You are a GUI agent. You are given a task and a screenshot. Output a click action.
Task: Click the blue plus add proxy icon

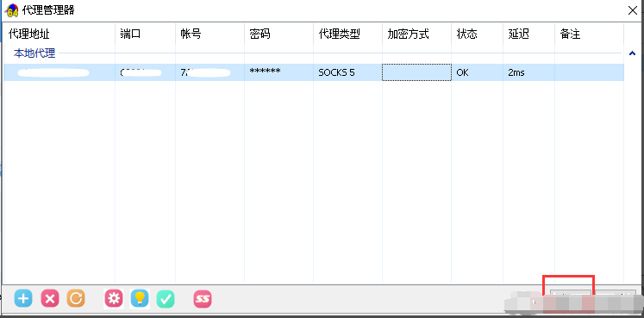23,298
